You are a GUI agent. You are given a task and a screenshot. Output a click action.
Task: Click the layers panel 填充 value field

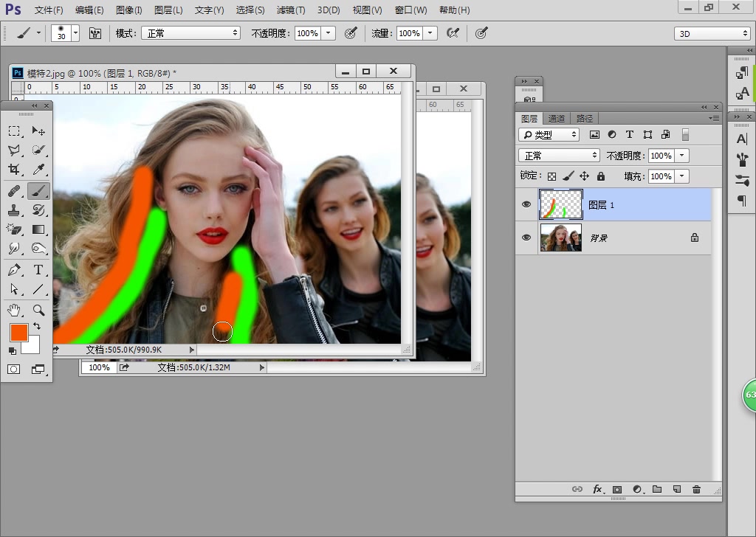click(x=661, y=176)
